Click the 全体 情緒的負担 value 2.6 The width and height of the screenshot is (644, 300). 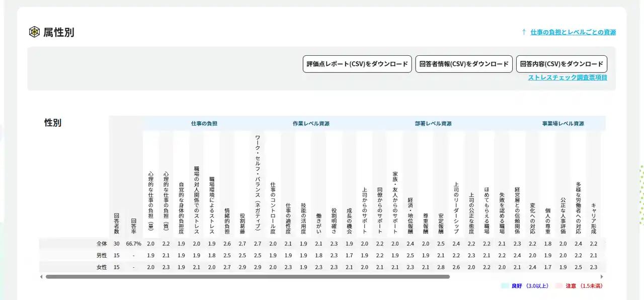(x=227, y=244)
